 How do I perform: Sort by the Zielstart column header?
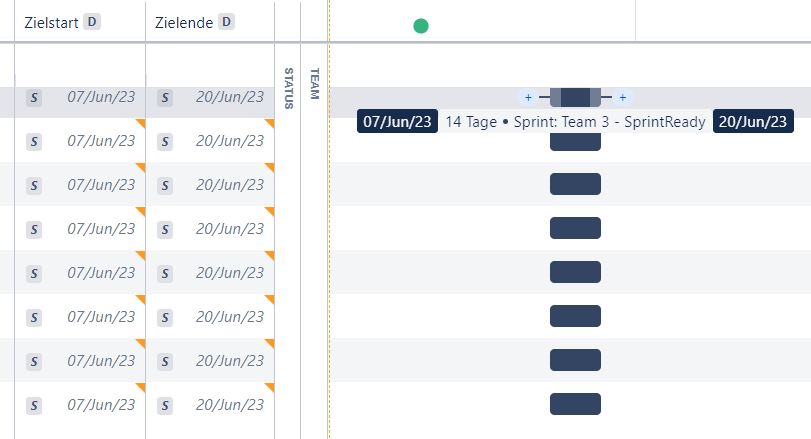click(51, 23)
